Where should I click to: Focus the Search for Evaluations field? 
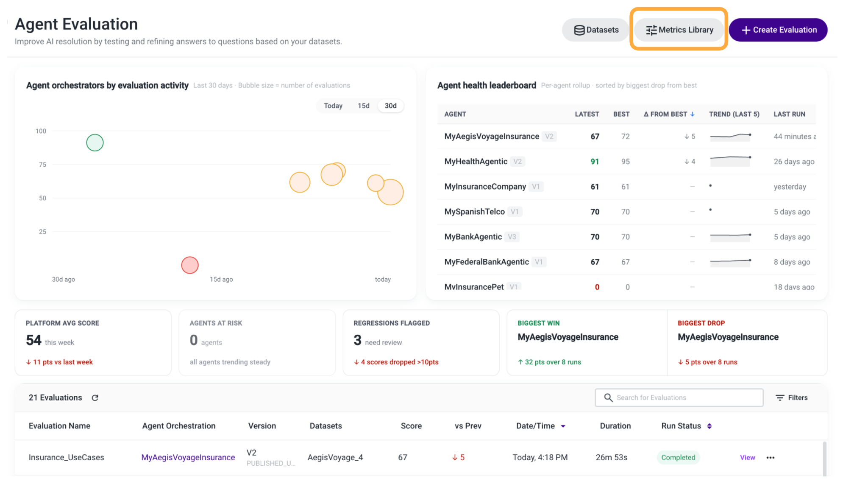click(679, 397)
